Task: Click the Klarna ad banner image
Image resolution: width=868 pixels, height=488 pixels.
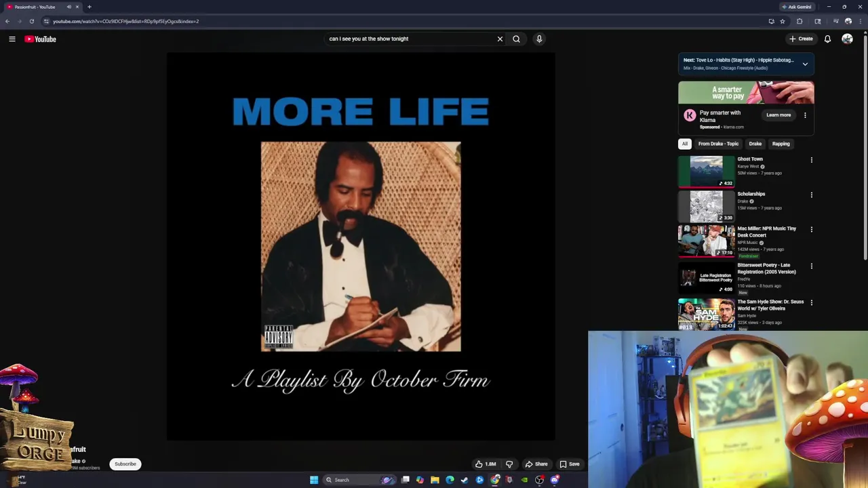Action: (746, 93)
